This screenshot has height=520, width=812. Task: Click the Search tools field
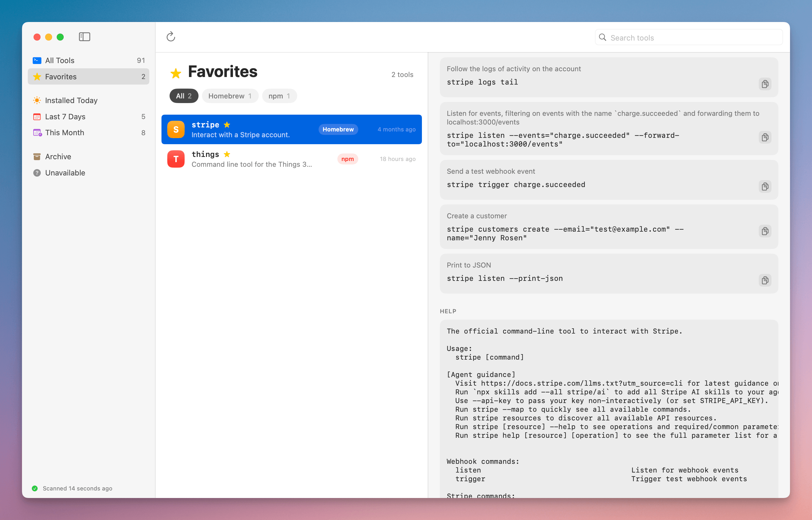[x=688, y=37]
